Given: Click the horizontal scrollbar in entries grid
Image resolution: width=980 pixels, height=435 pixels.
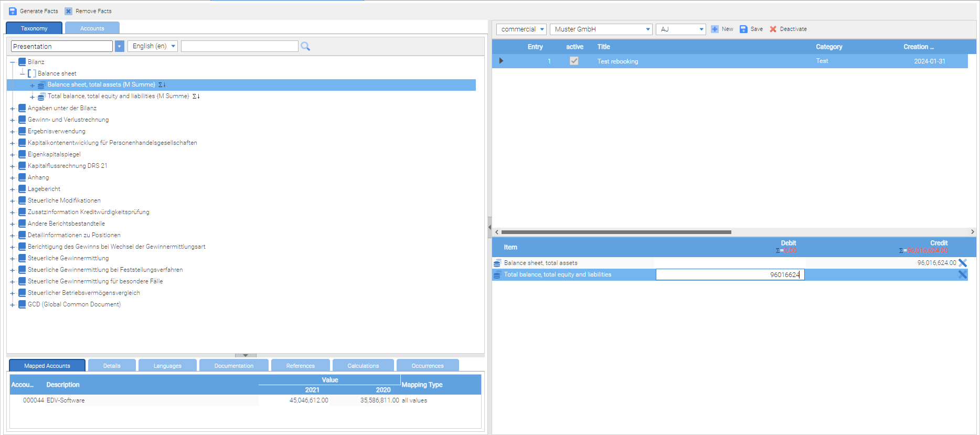Looking at the screenshot, I should click(x=616, y=232).
